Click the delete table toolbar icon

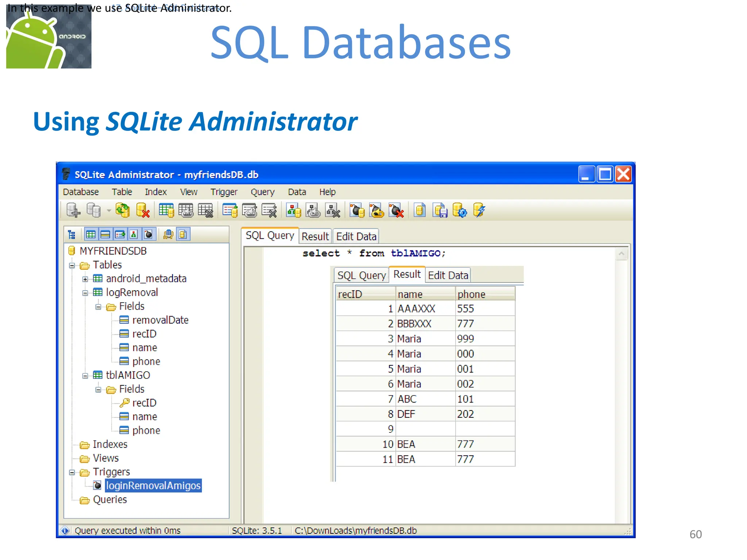pyautogui.click(x=206, y=210)
